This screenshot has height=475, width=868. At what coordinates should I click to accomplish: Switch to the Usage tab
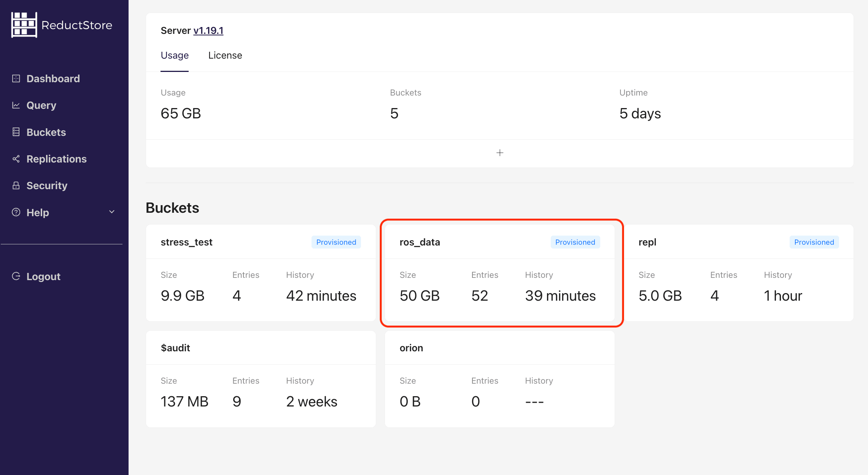pos(175,56)
